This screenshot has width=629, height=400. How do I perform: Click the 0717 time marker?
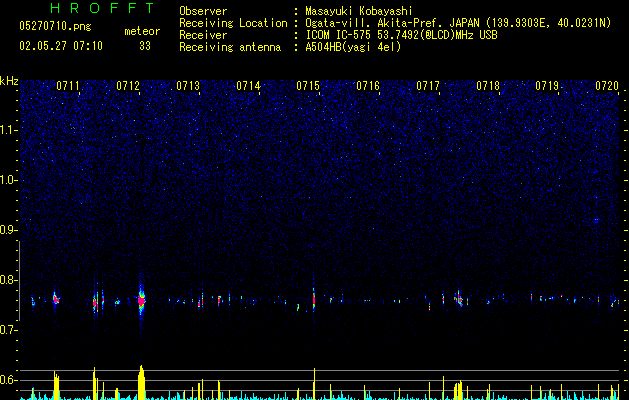428,85
